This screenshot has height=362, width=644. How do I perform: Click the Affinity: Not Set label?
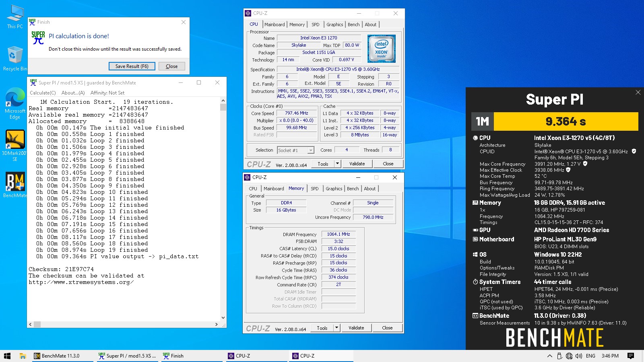[x=107, y=93]
